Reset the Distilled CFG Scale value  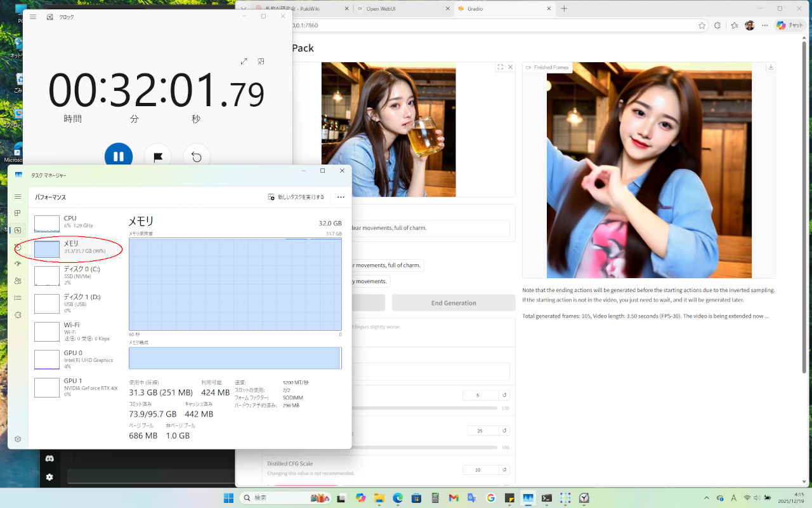click(504, 470)
